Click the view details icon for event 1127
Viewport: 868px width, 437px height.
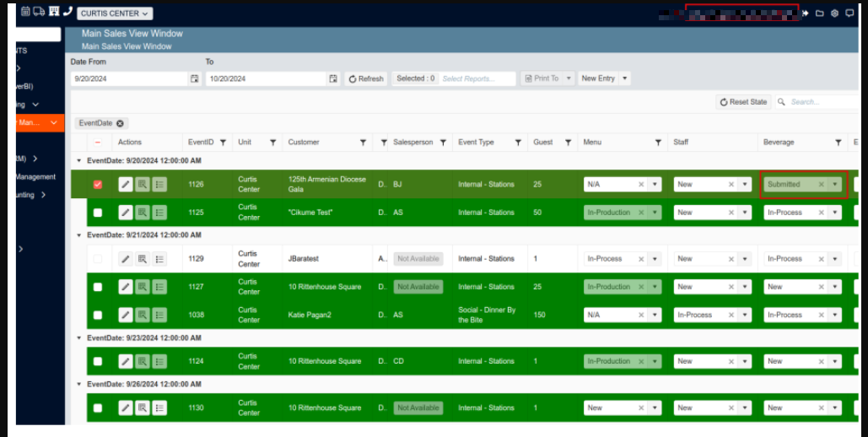pyautogui.click(x=143, y=287)
